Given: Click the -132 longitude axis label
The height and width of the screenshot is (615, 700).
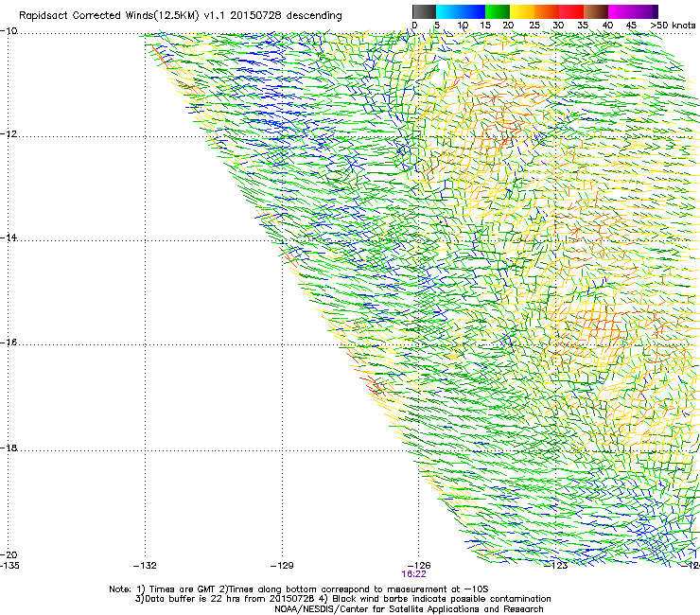Looking at the screenshot, I should 145,566.
